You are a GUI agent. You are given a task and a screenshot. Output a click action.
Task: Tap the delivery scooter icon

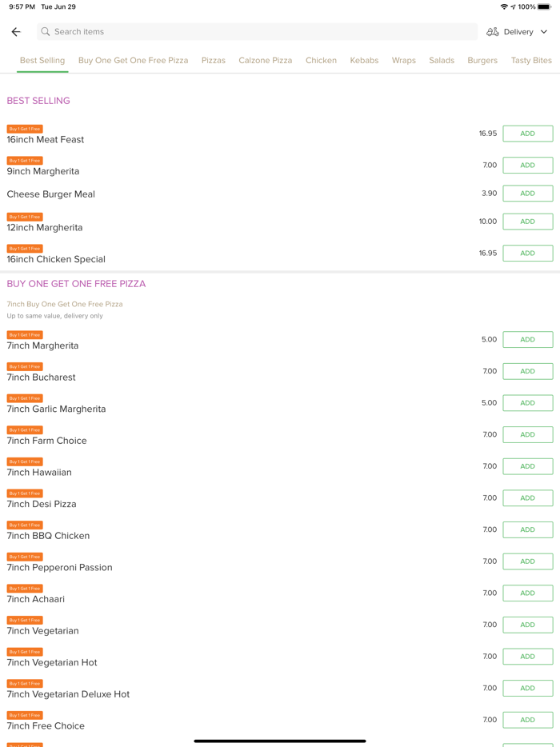(493, 32)
